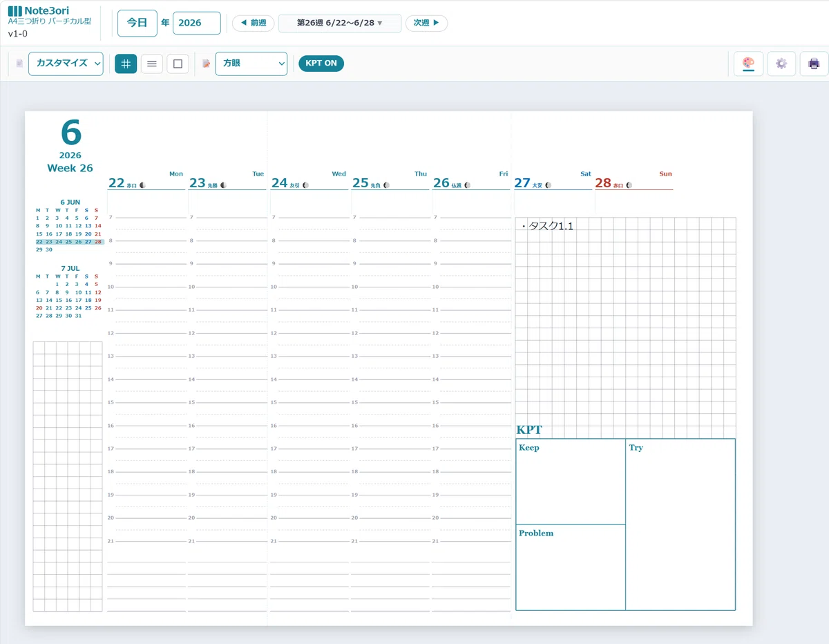Click the KPT heading
This screenshot has height=644, width=829.
click(x=529, y=430)
